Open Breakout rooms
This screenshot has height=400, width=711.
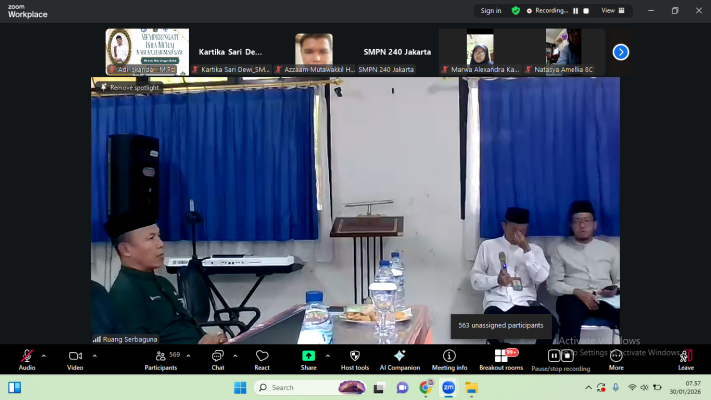501,357
